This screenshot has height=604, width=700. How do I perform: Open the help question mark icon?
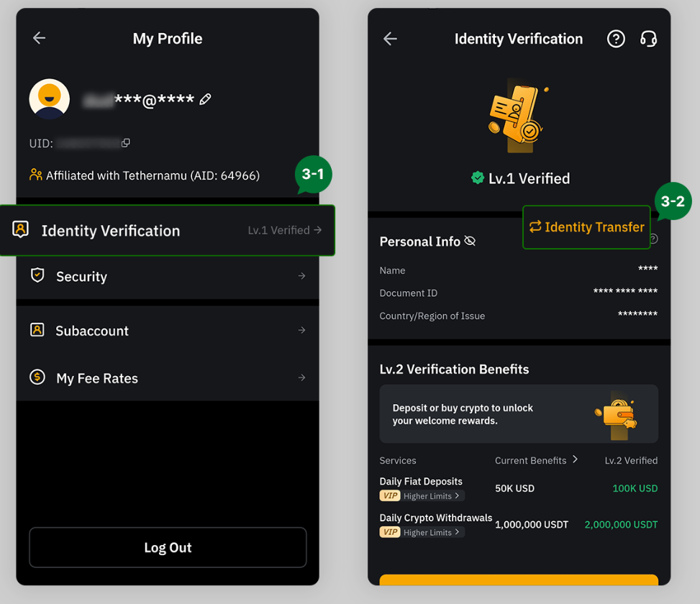click(x=616, y=39)
